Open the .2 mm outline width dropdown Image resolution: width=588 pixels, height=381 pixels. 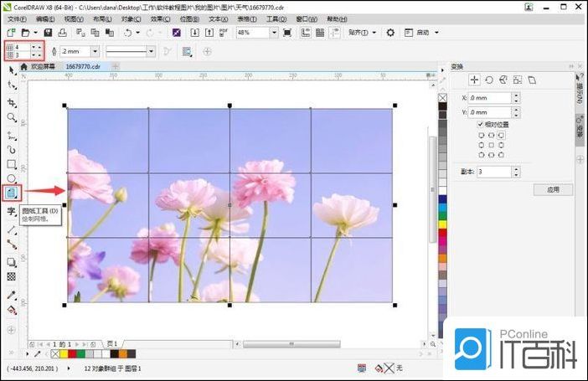click(x=95, y=51)
